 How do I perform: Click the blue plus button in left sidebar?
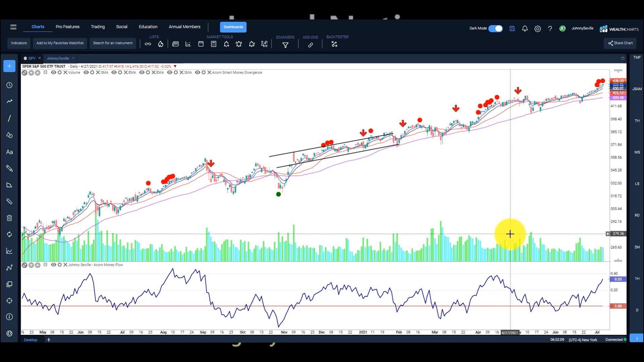coord(9,66)
